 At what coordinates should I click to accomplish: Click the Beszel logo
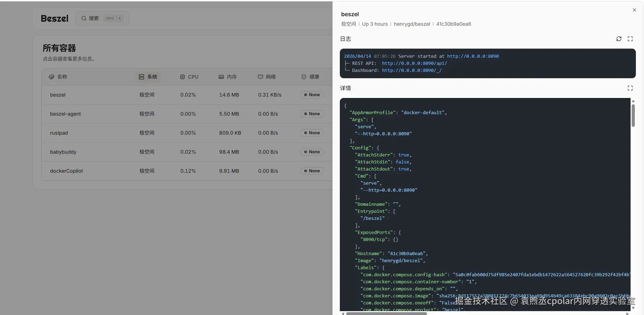tap(55, 18)
